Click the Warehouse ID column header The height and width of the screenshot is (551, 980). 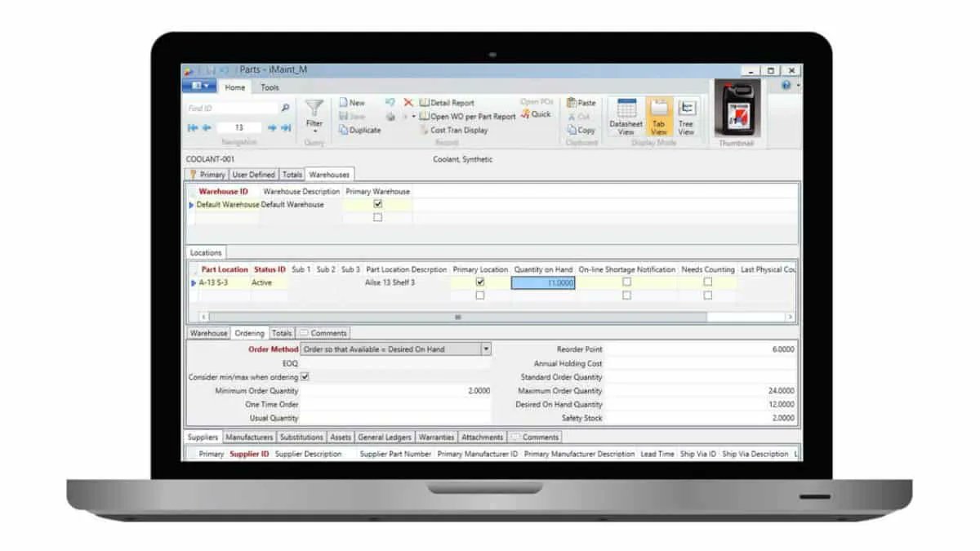coord(223,191)
